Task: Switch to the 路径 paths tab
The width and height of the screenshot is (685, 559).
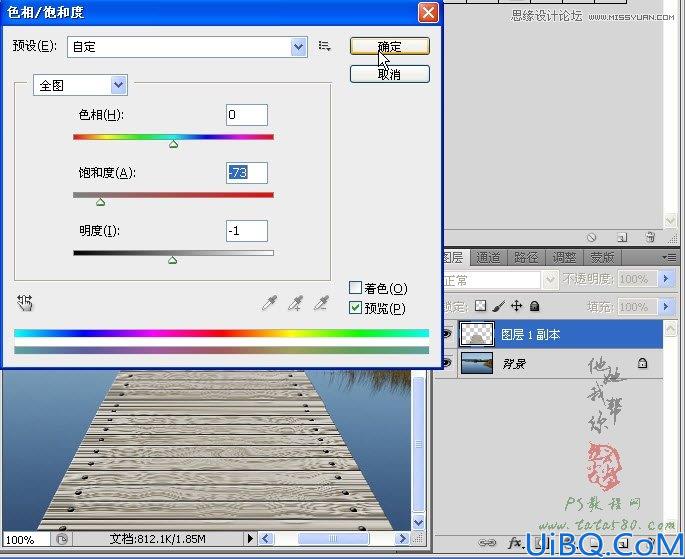Action: [x=526, y=258]
